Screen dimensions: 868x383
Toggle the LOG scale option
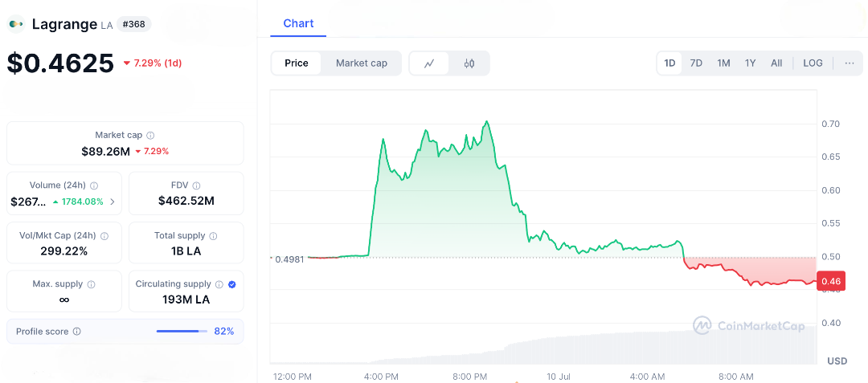tap(813, 63)
